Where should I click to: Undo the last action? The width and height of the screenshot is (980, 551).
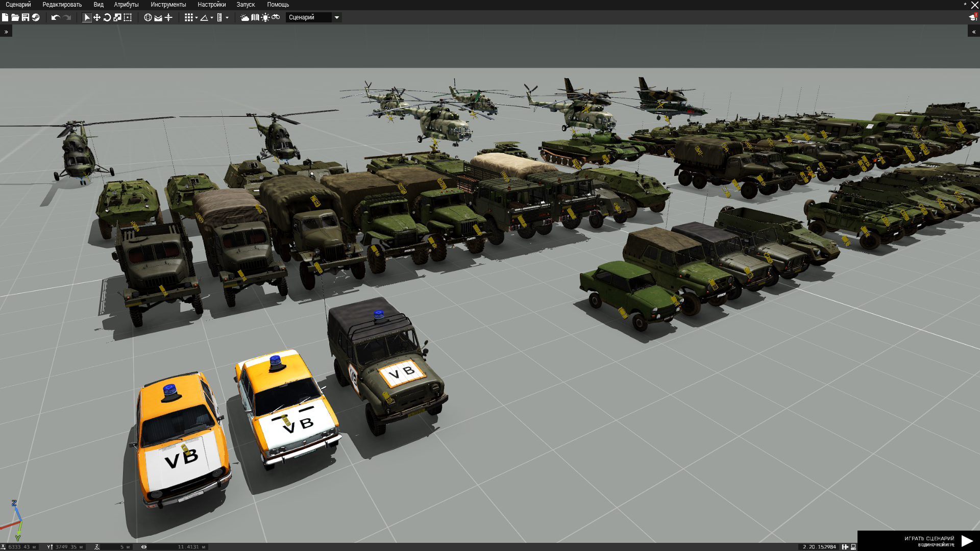56,17
